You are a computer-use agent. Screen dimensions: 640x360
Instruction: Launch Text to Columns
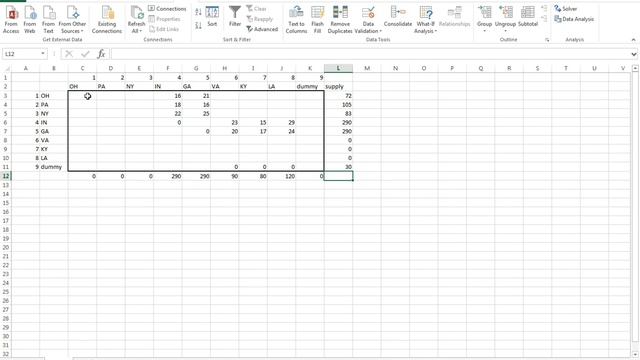[296, 19]
